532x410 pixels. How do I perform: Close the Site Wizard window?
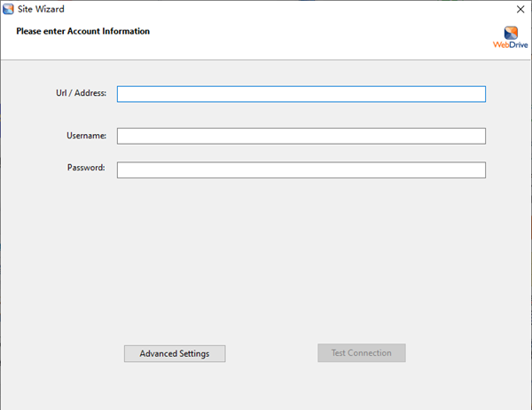click(520, 9)
